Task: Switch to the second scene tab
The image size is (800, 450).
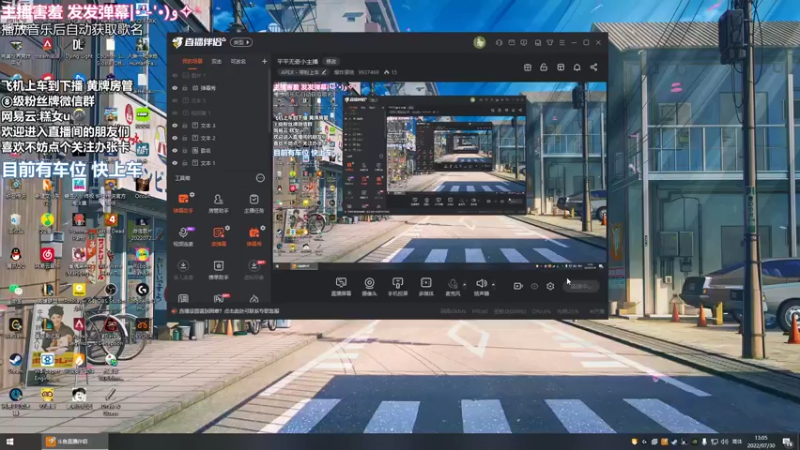Action: (217, 61)
